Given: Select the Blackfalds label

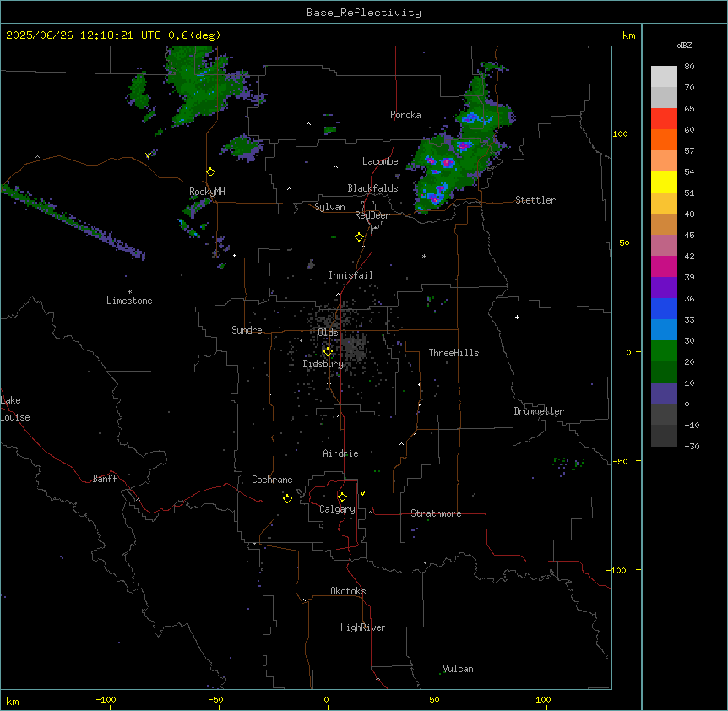Looking at the screenshot, I should (372, 188).
